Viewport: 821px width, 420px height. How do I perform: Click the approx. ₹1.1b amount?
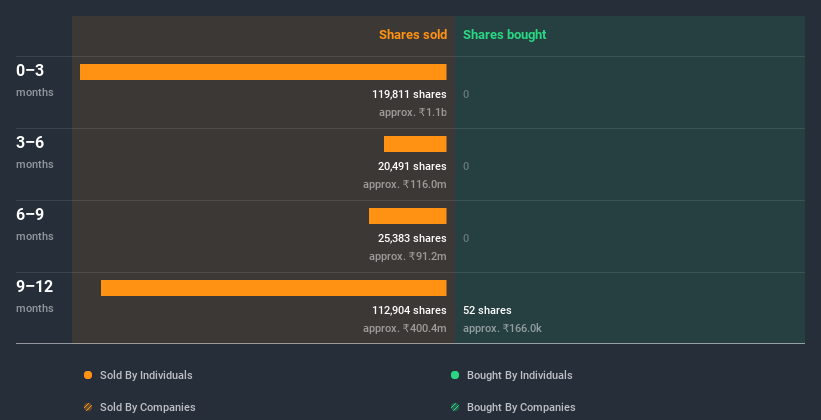(413, 112)
